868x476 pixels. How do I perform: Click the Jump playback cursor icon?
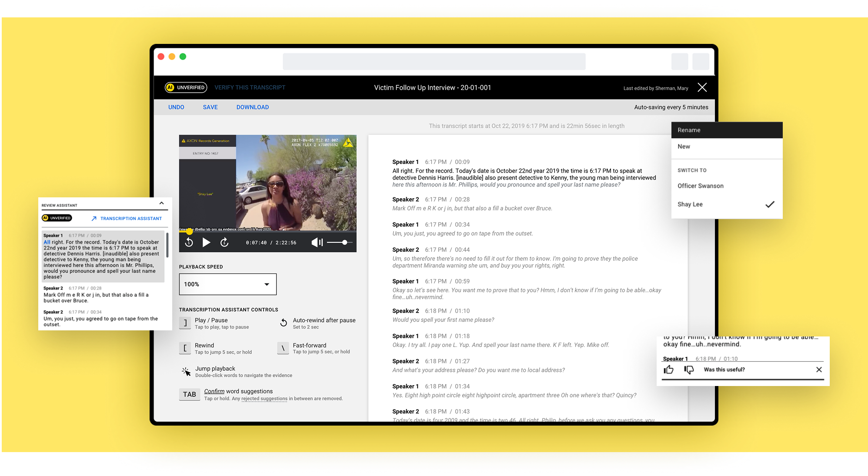coord(186,372)
